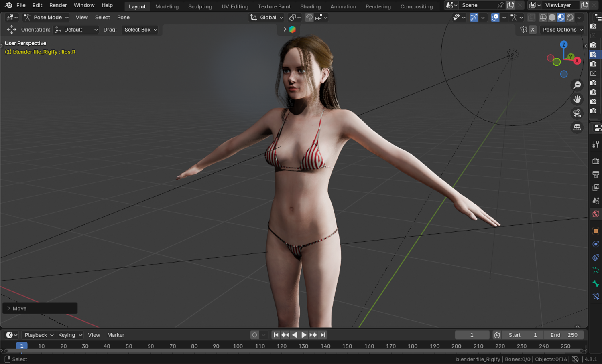Click the Start frame value field
Screen dimensions: 602x364
coord(523,335)
